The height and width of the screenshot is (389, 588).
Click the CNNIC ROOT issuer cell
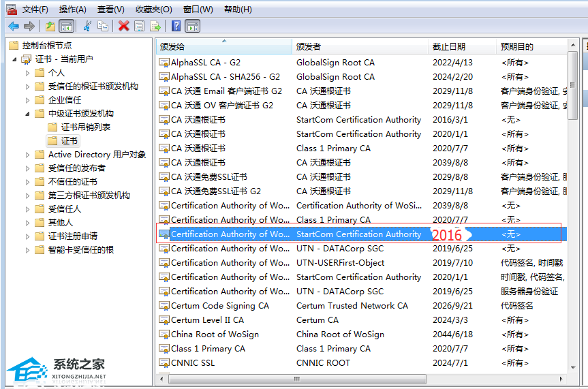[x=323, y=362]
